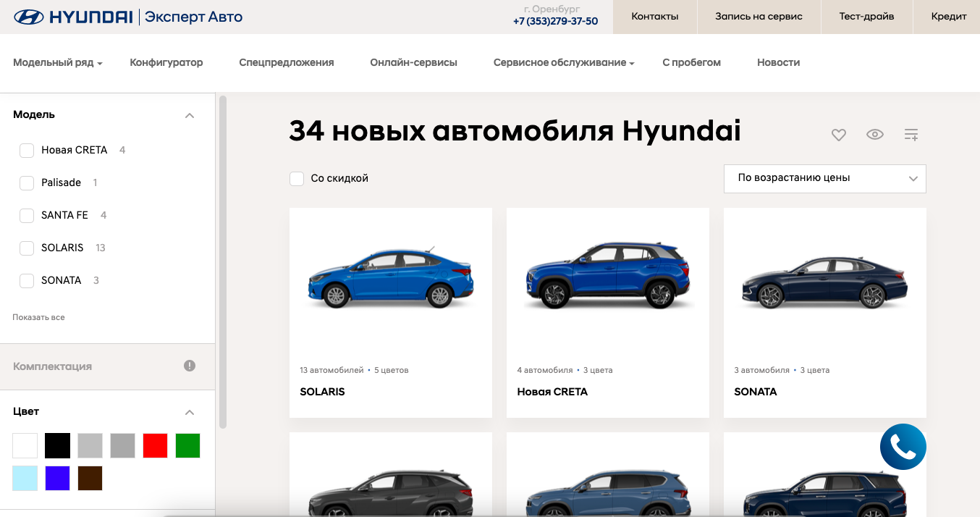Click the SONATA card title
The width and height of the screenshot is (980, 517).
pos(756,392)
